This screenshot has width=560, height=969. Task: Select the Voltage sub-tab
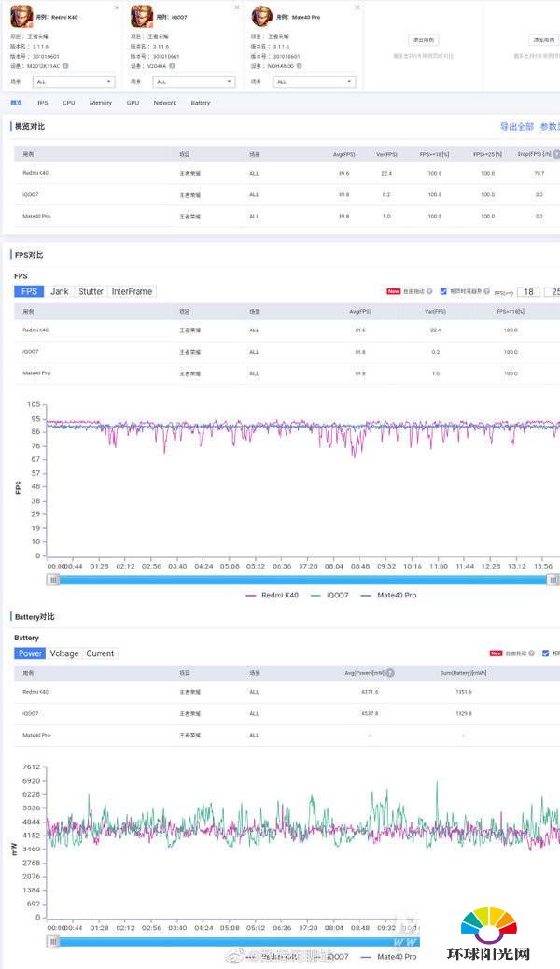point(64,653)
